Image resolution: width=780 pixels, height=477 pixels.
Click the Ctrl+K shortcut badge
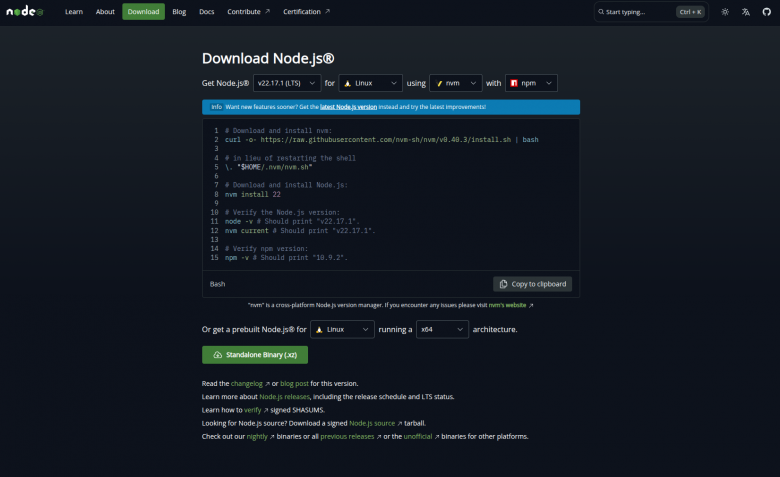[690, 12]
